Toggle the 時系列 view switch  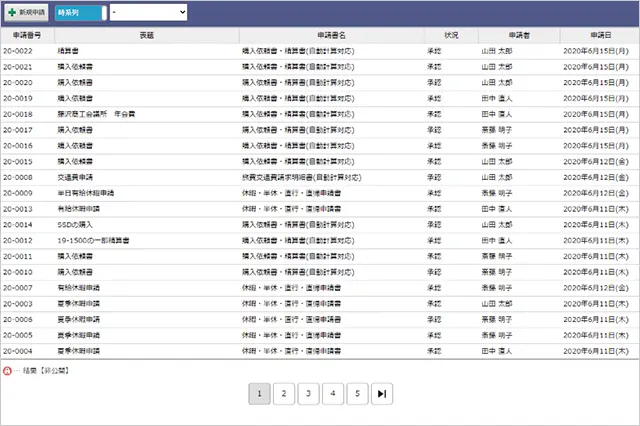coord(79,11)
